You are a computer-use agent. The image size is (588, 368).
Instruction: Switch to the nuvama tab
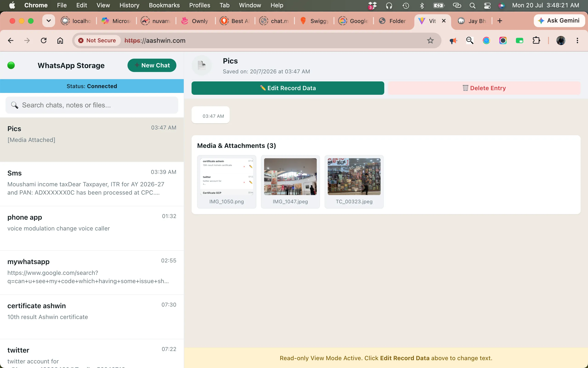coord(156,21)
